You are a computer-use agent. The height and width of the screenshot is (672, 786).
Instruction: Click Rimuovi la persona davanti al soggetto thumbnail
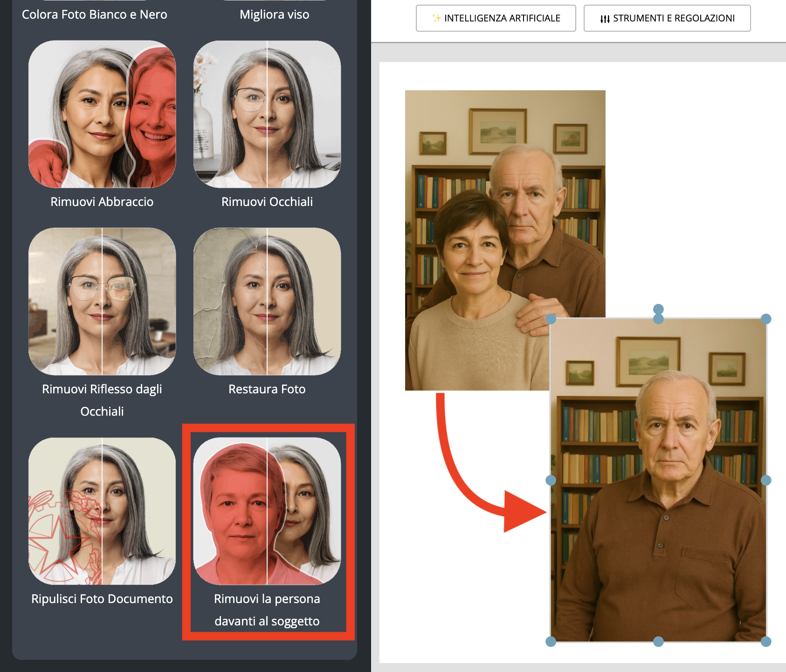(267, 511)
